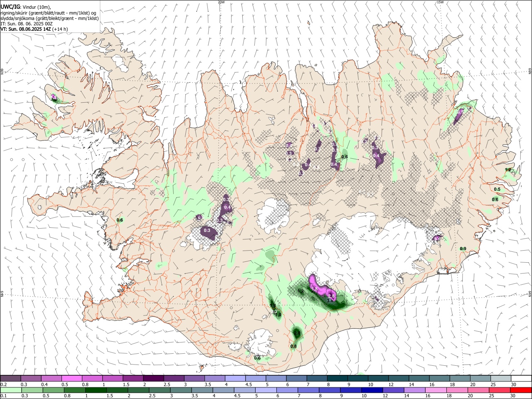Click the '1.0' rain value on the map
532x399 pixels.
tap(278, 315)
